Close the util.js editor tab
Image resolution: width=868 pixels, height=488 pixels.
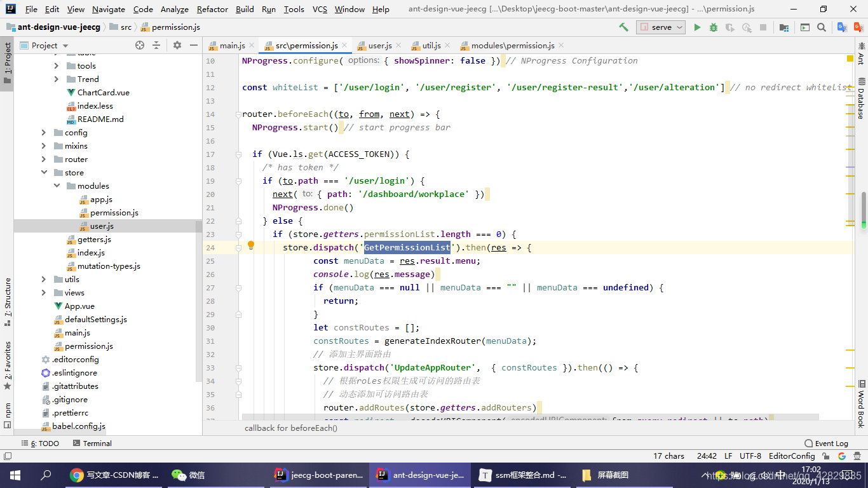pos(447,45)
